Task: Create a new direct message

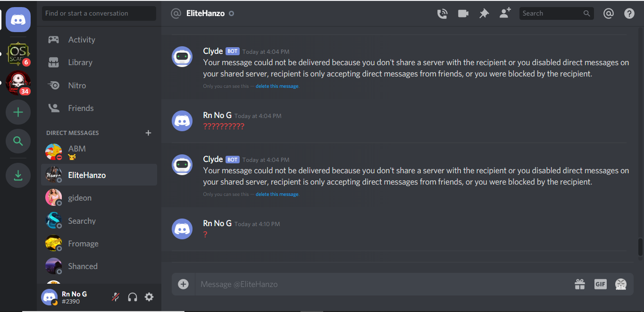Action: click(x=148, y=133)
